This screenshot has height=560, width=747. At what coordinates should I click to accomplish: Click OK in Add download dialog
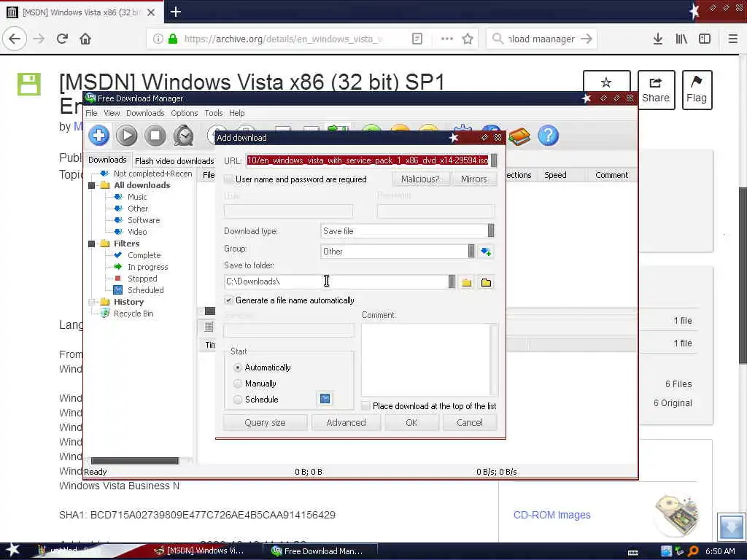point(411,422)
